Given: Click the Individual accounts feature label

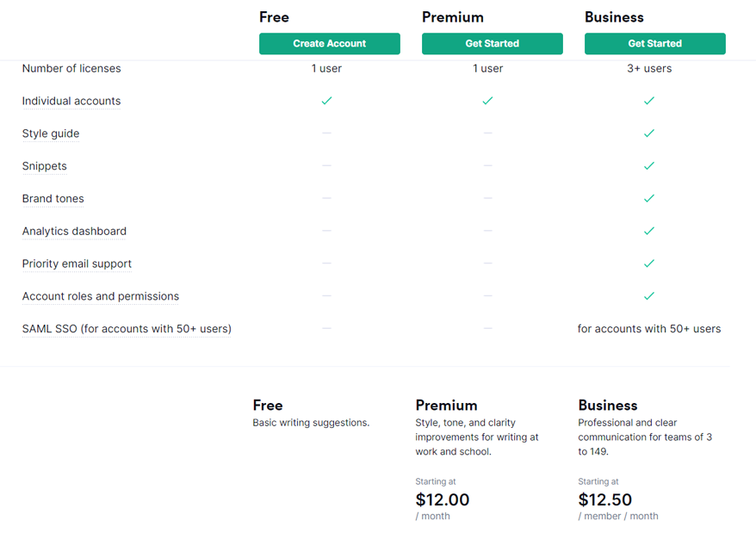Looking at the screenshot, I should pyautogui.click(x=71, y=102).
